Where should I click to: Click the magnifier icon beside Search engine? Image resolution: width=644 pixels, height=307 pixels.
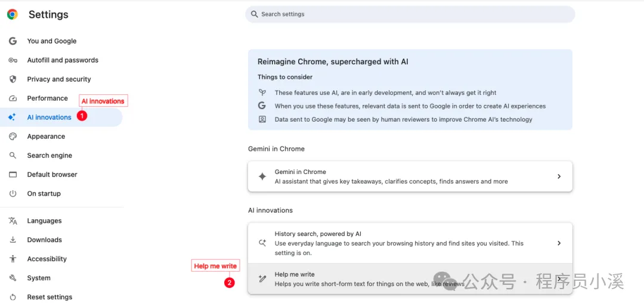pos(13,156)
